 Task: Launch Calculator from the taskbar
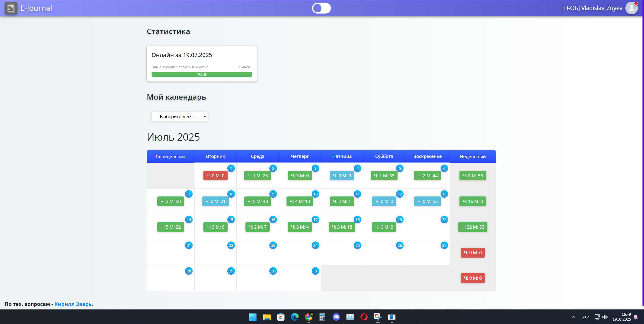point(322,317)
